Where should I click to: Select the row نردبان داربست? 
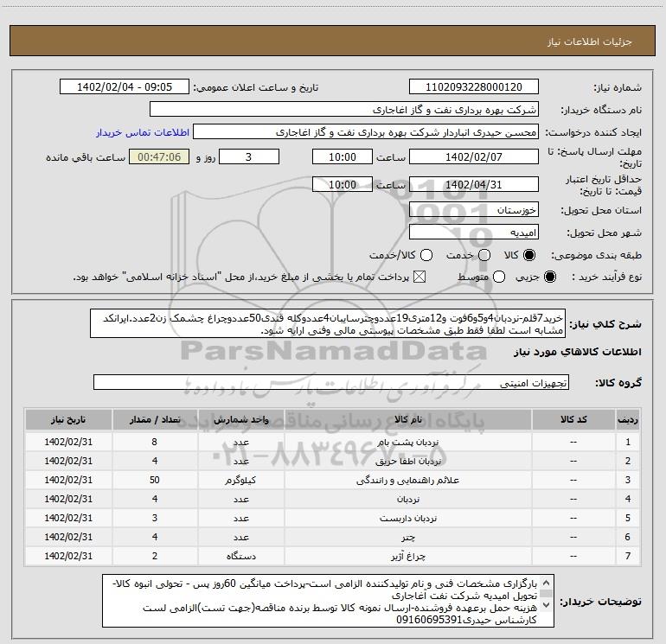333,518
